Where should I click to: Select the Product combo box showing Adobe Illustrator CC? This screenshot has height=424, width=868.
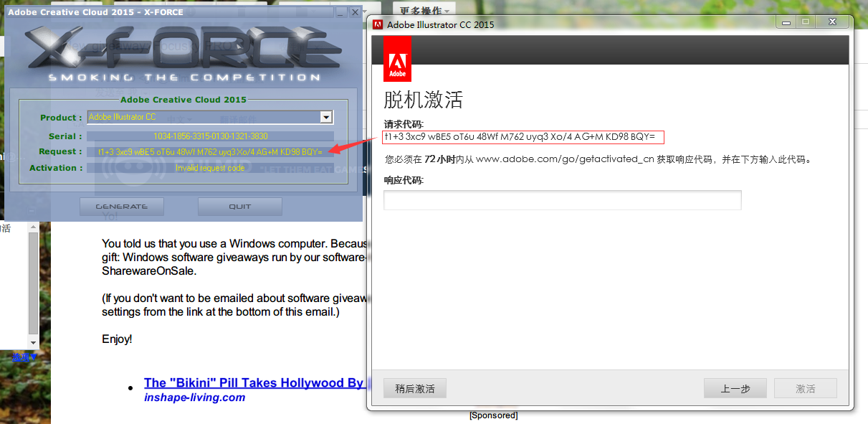210,117
